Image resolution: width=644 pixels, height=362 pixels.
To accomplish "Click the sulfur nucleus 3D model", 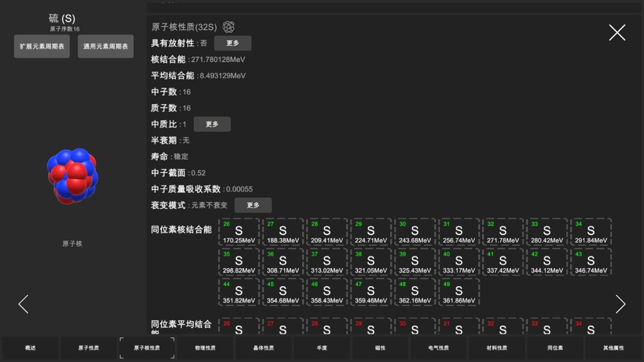I will point(73,176).
